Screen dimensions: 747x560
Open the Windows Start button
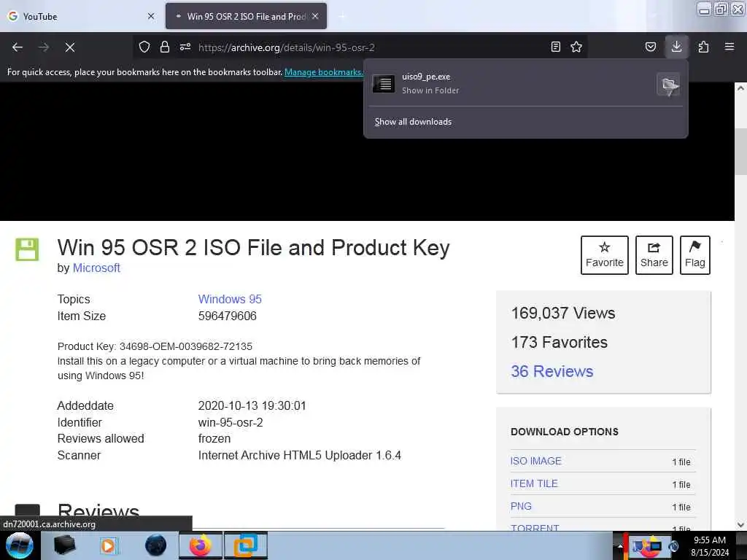coord(20,545)
